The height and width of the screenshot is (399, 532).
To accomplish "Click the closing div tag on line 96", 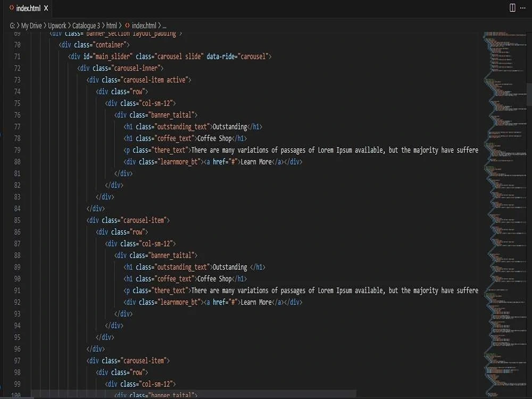I will click(96, 349).
